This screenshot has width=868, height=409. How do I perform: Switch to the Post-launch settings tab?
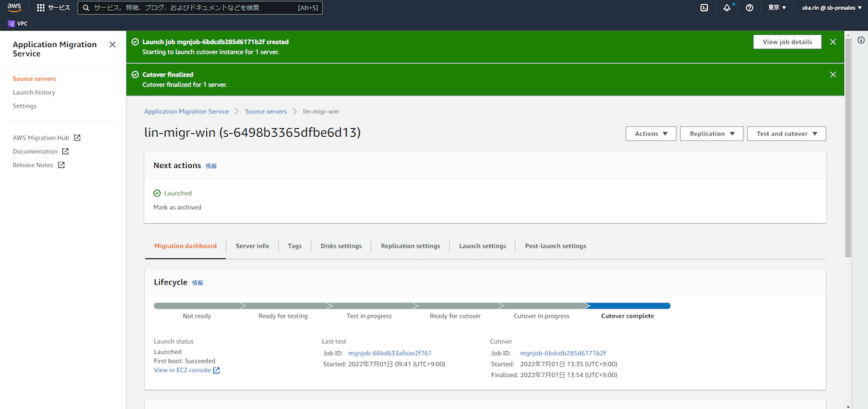(555, 246)
